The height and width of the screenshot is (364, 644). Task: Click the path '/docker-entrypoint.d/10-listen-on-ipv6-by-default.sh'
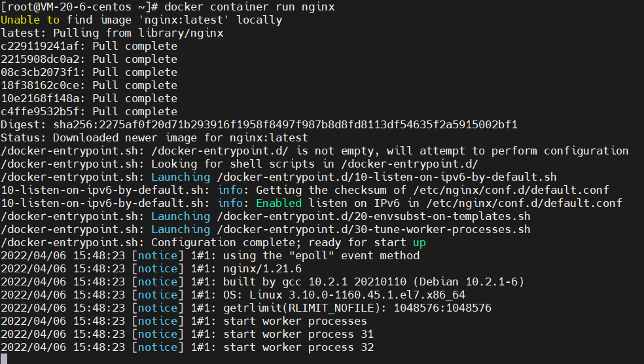[x=387, y=177]
